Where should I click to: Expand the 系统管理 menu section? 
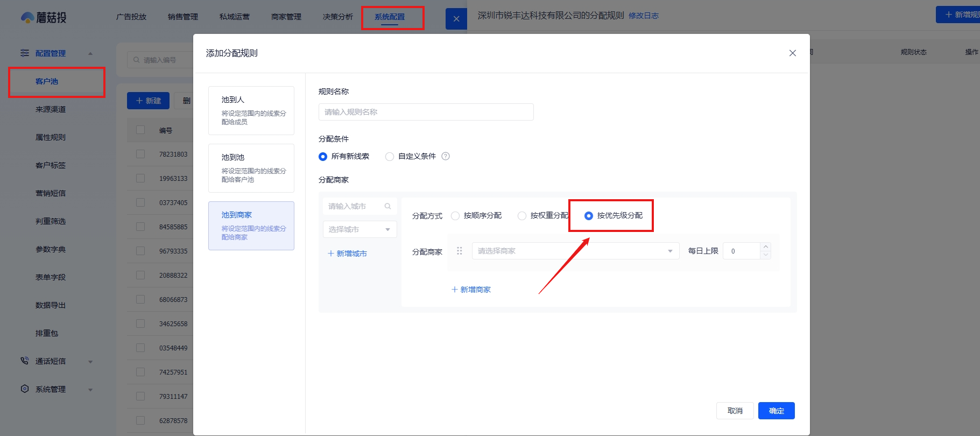[90, 390]
